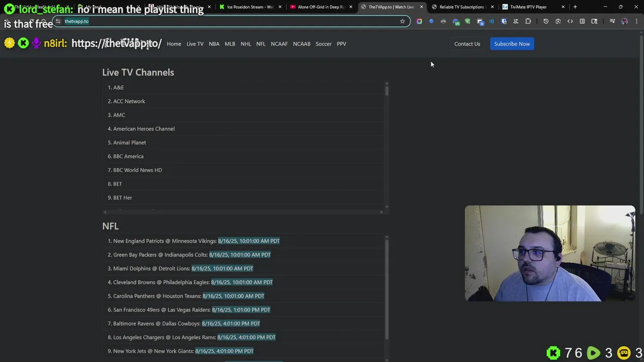Go to the NCAAF section
Screen dimensions: 644x362
(279, 44)
